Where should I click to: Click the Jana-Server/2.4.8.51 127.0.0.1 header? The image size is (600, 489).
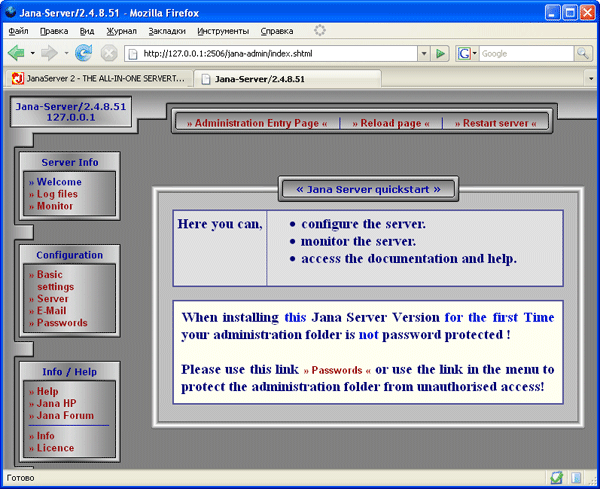71,112
